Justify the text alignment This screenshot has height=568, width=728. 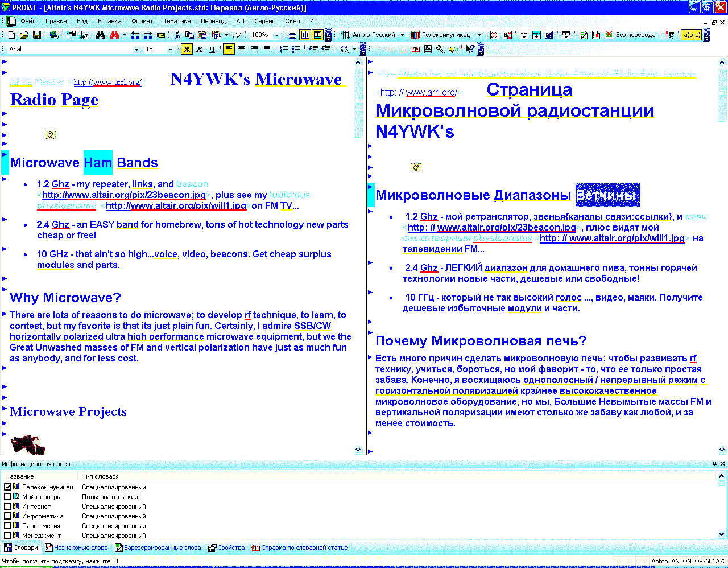pyautogui.click(x=267, y=49)
